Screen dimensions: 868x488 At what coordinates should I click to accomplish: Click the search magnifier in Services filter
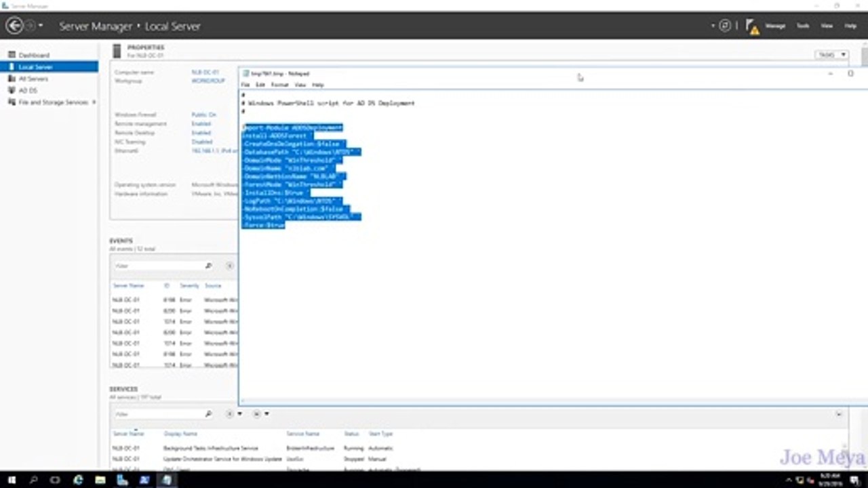pyautogui.click(x=209, y=414)
